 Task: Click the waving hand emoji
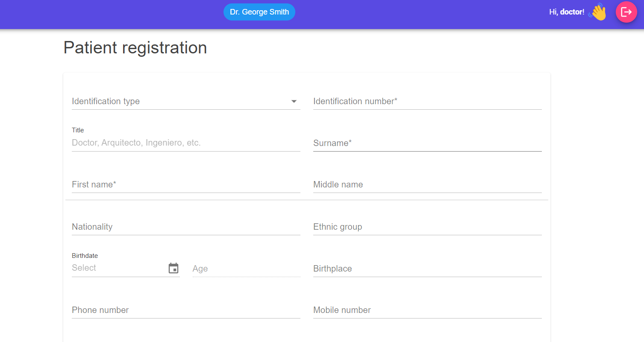click(597, 12)
